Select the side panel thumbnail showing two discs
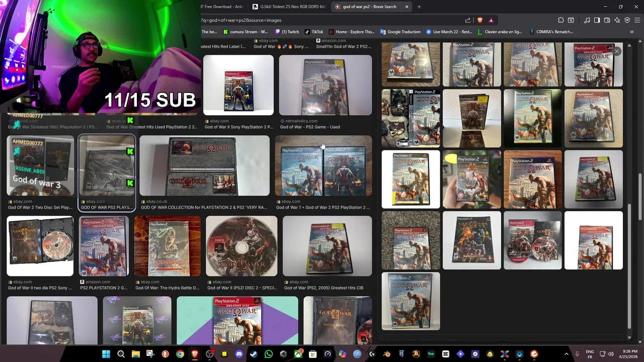The width and height of the screenshot is (644, 362). coord(532,240)
